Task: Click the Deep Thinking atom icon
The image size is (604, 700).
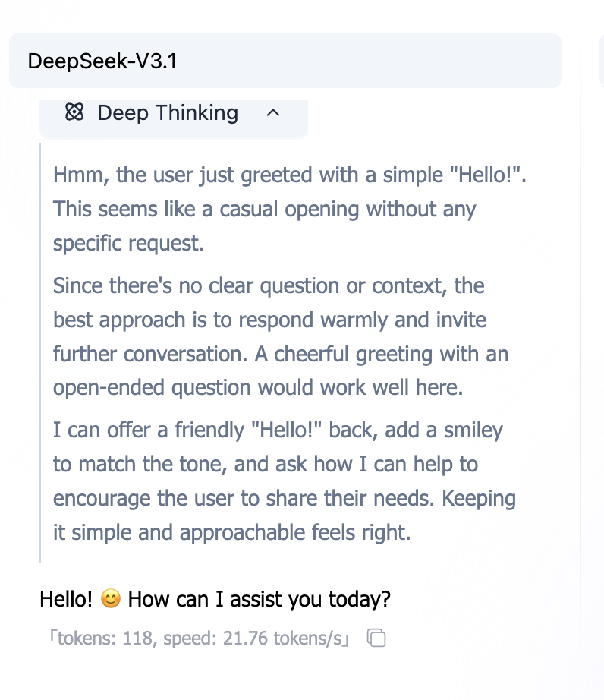Action: click(x=74, y=113)
